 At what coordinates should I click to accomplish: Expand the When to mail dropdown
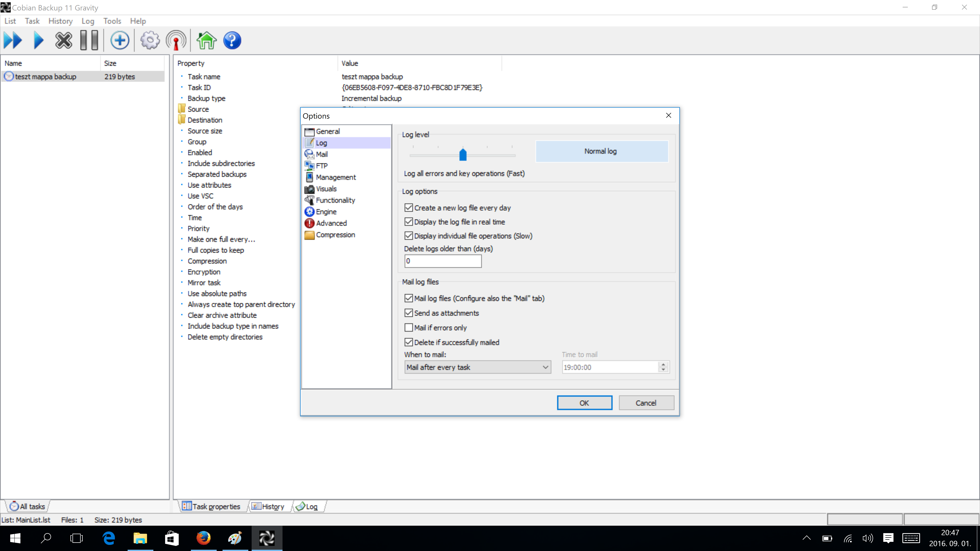545,367
